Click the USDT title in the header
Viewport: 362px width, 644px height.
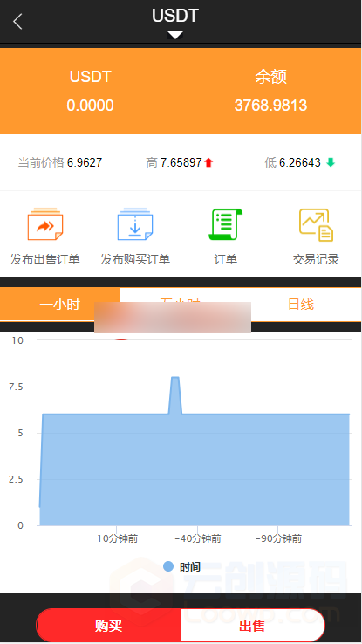click(x=175, y=16)
